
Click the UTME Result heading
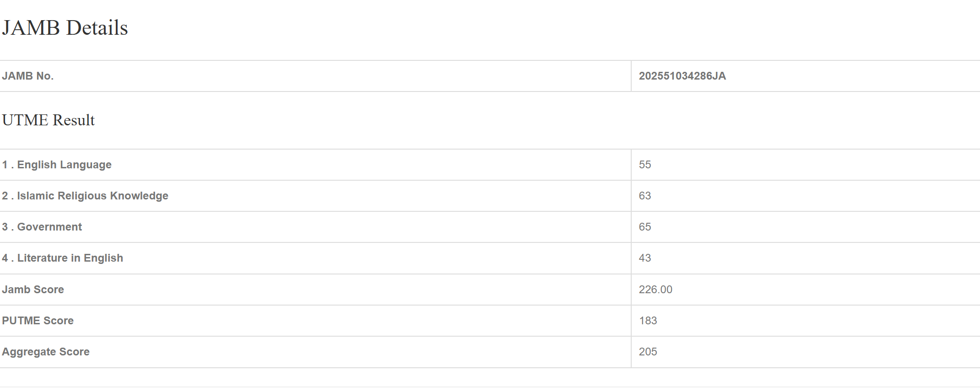(49, 120)
